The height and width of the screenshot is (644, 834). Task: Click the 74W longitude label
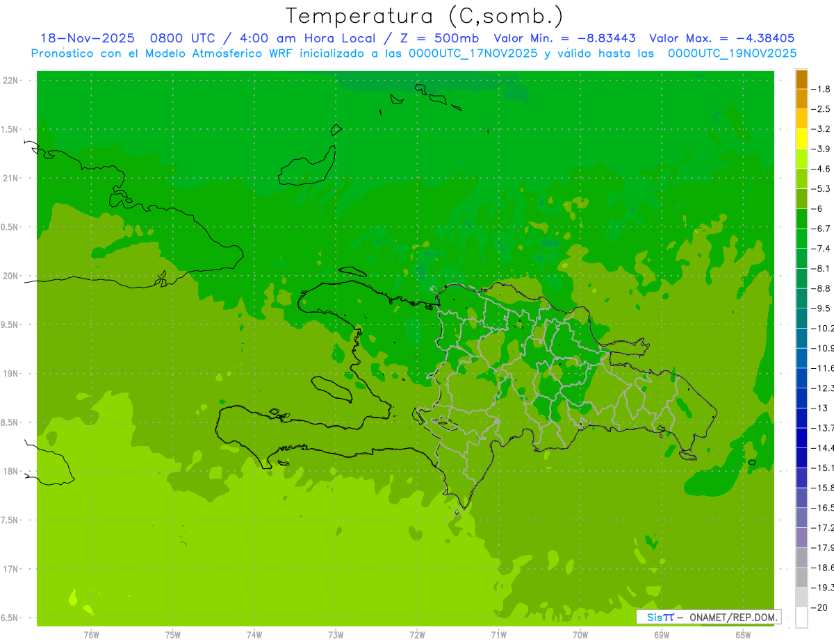pos(254,634)
